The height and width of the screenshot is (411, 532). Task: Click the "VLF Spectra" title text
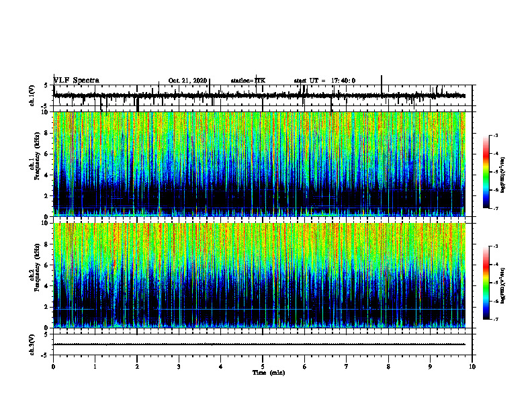coord(77,81)
